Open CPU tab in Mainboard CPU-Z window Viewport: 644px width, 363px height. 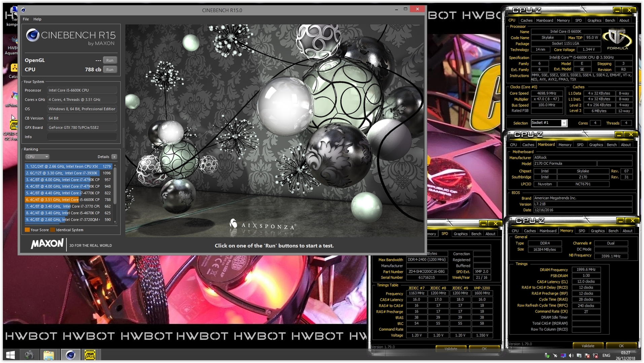[513, 145]
